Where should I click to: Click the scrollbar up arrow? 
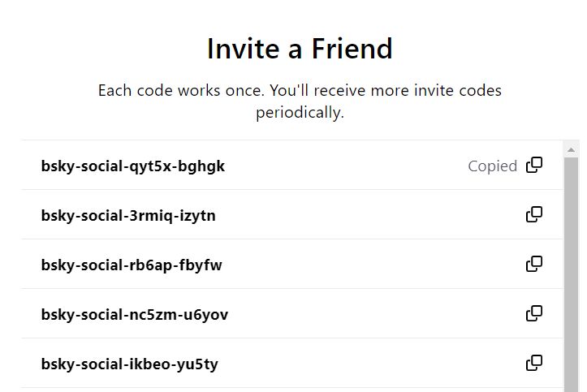click(572, 149)
